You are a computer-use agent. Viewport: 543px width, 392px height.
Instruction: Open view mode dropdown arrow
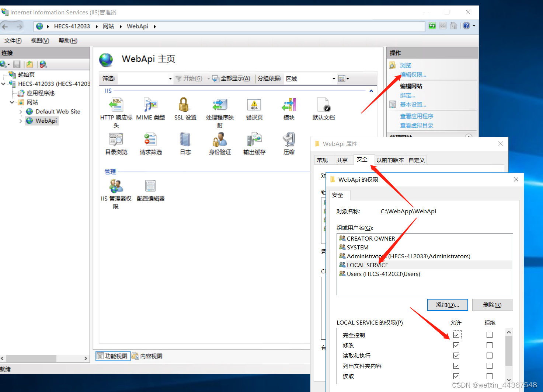[x=348, y=78]
